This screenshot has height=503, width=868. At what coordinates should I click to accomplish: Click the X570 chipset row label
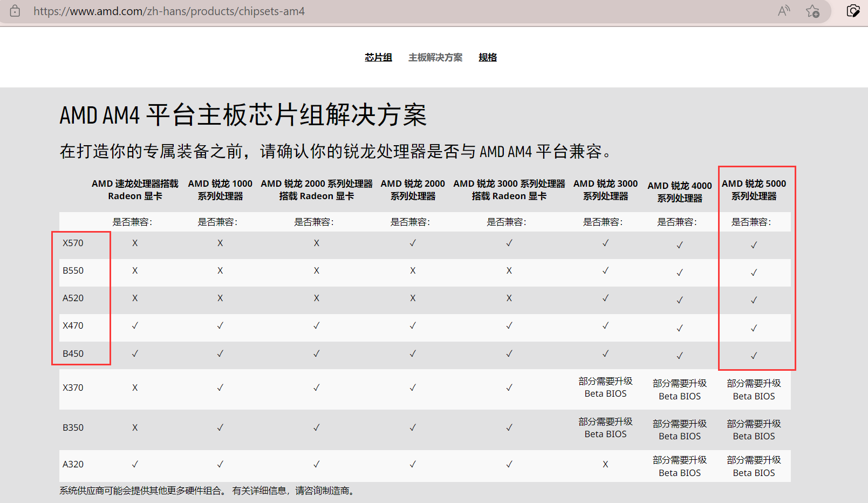(73, 243)
